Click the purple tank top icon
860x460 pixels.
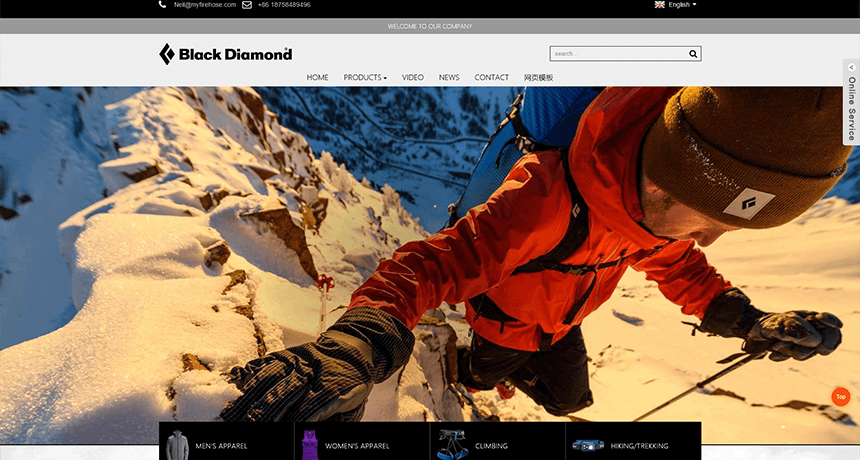[x=311, y=444]
